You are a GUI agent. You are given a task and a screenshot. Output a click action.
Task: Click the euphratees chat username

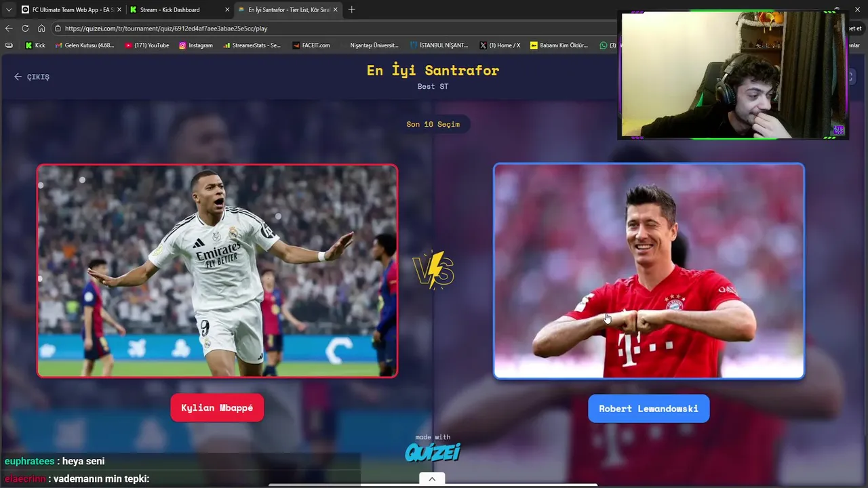point(29,461)
